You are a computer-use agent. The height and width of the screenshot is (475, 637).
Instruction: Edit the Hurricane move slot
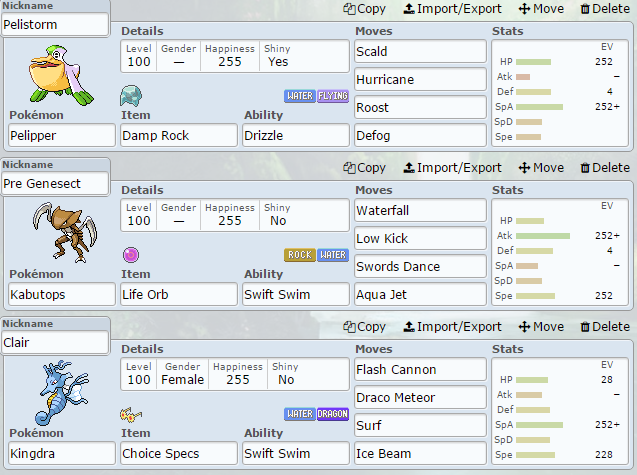(x=420, y=79)
